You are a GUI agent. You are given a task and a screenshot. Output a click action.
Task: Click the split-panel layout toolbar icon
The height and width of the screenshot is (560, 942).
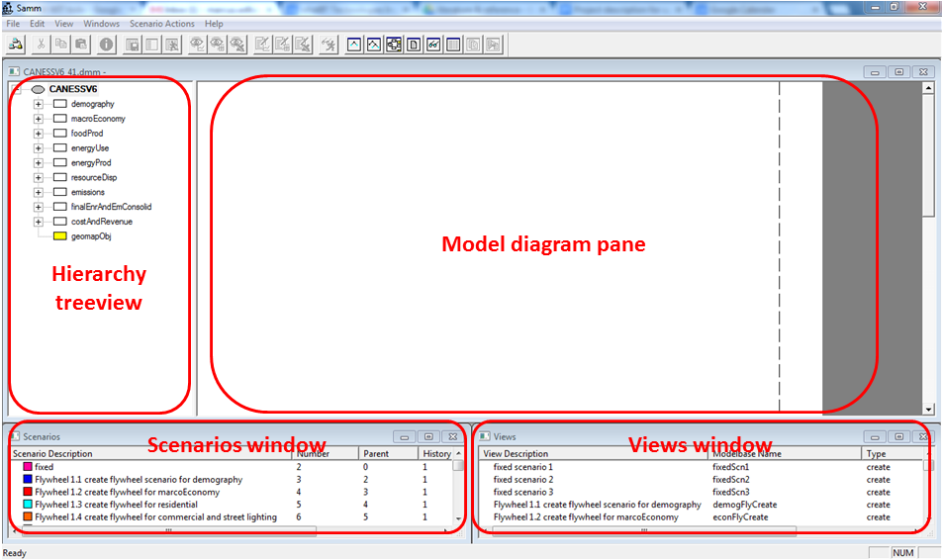152,45
